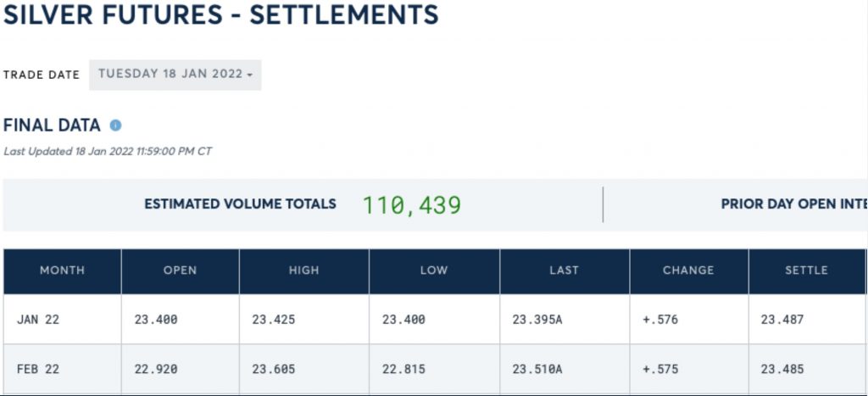The height and width of the screenshot is (396, 868).
Task: Click the HIGH column header
Action: point(303,271)
